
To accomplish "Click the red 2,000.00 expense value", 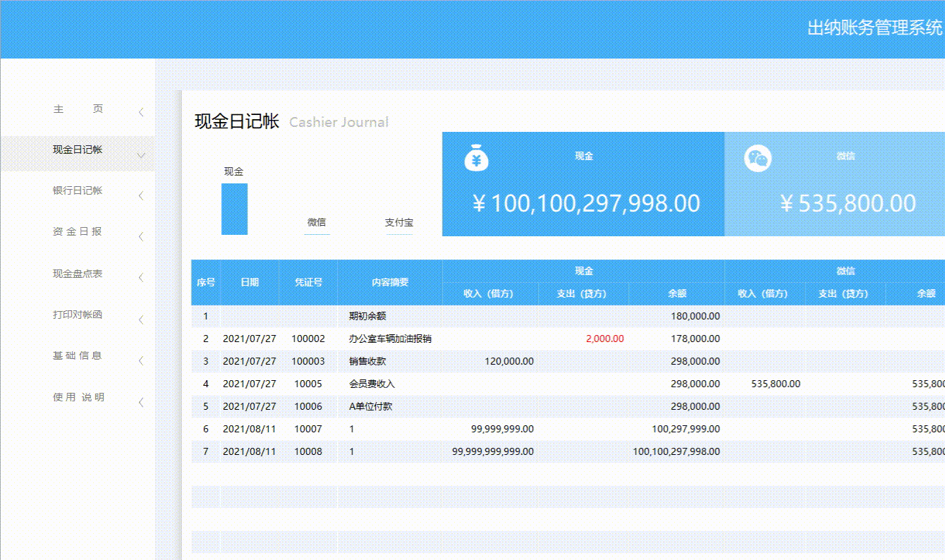I will [605, 339].
